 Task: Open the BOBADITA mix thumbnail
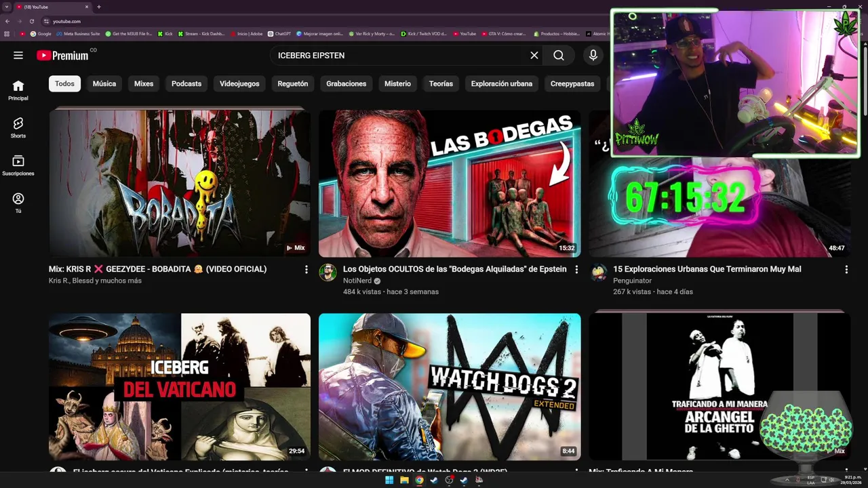(180, 183)
